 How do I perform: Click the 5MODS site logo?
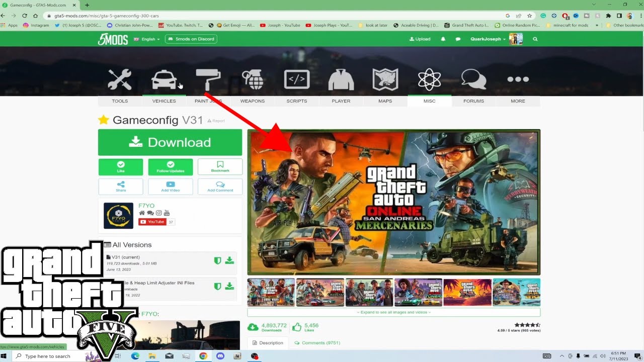click(x=113, y=39)
